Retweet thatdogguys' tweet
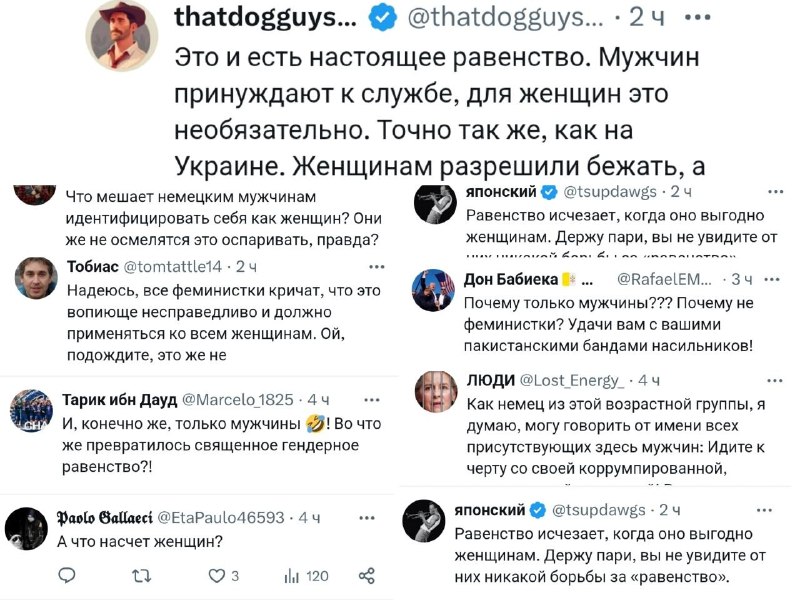 click(143, 573)
